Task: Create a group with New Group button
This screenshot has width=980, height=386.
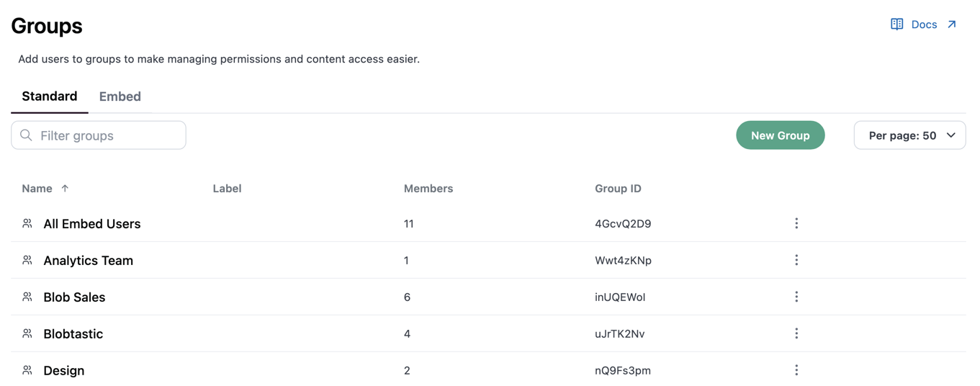Action: click(x=781, y=135)
